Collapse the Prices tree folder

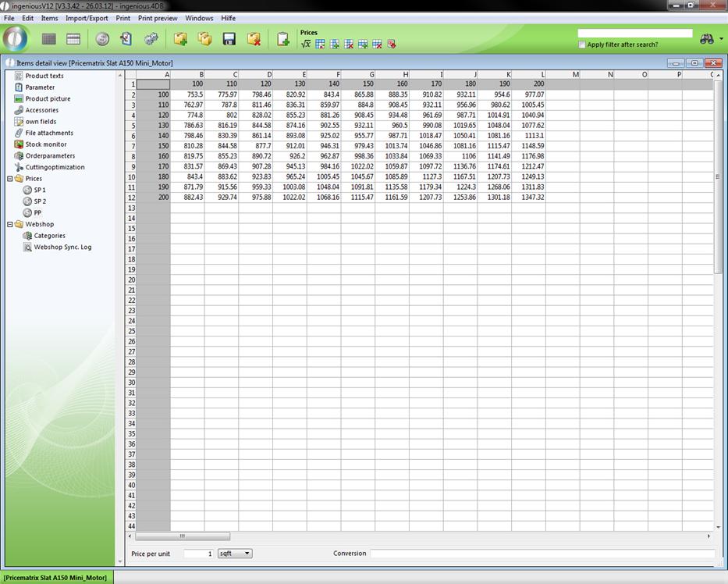pyautogui.click(x=9, y=179)
